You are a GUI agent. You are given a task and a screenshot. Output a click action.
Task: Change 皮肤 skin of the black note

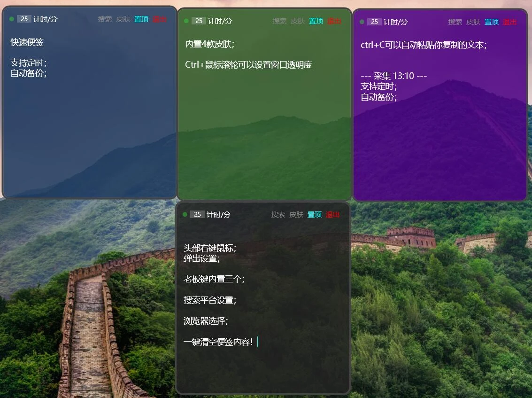(297, 215)
